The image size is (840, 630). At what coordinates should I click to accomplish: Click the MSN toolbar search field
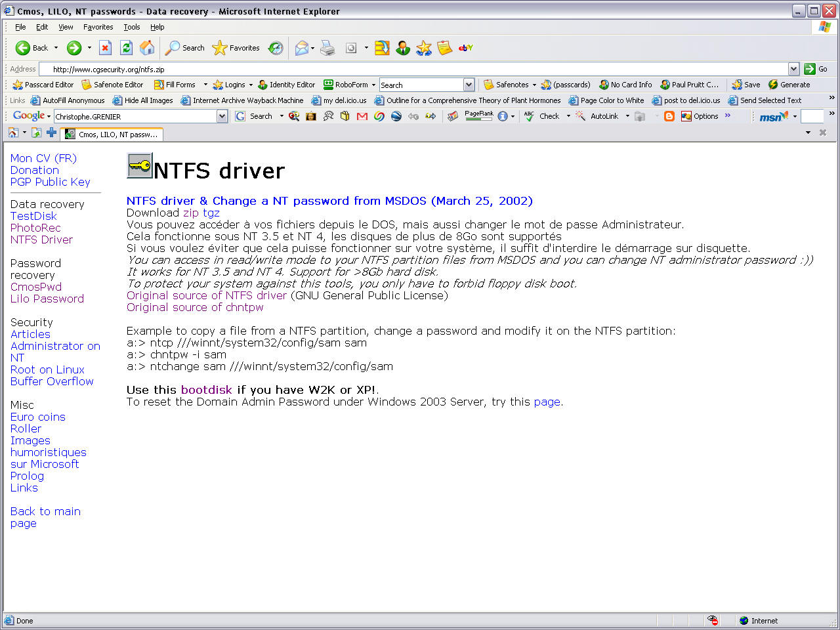[812, 116]
